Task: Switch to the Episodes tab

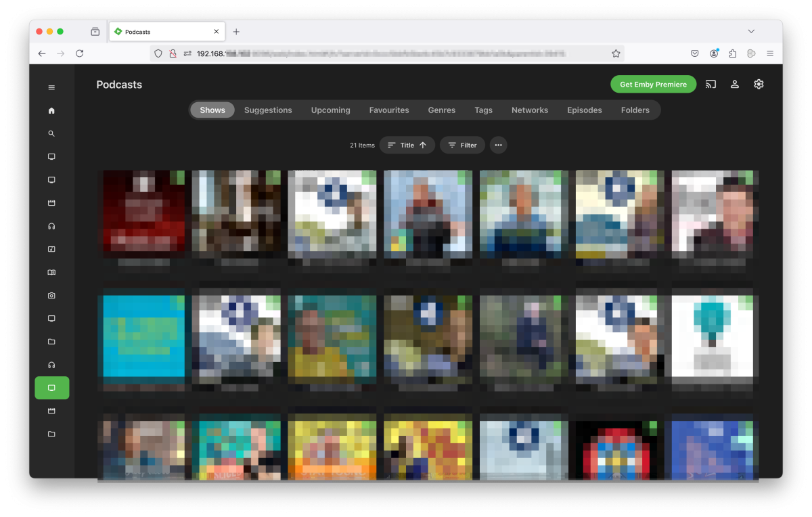Action: [584, 110]
